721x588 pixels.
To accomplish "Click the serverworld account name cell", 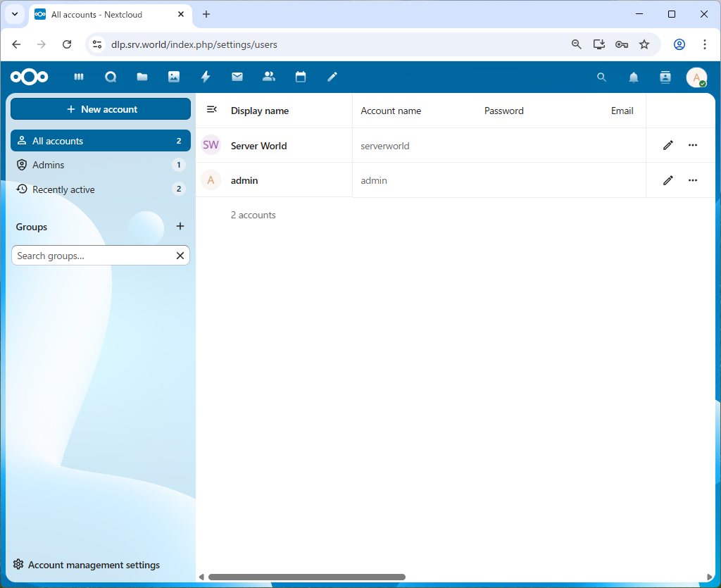I will (x=385, y=146).
